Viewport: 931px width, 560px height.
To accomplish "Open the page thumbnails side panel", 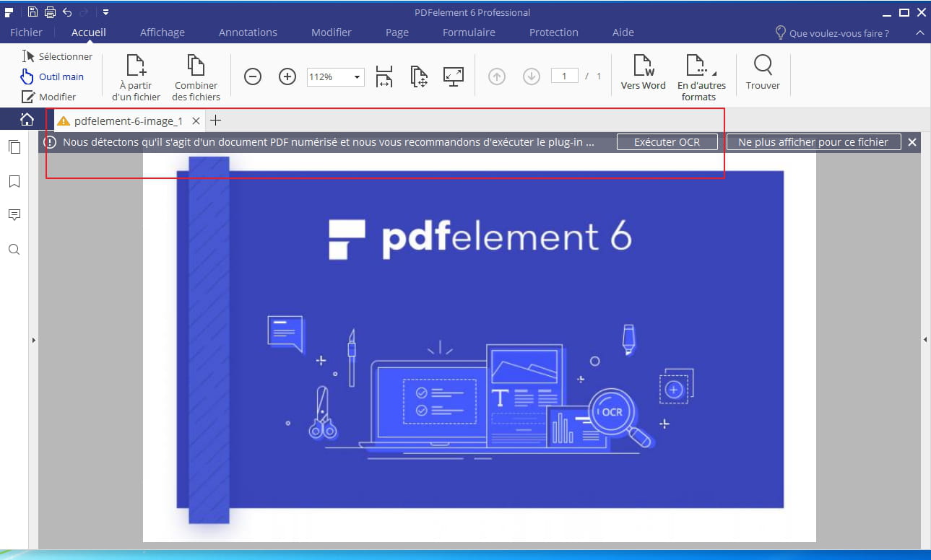I will [x=14, y=146].
